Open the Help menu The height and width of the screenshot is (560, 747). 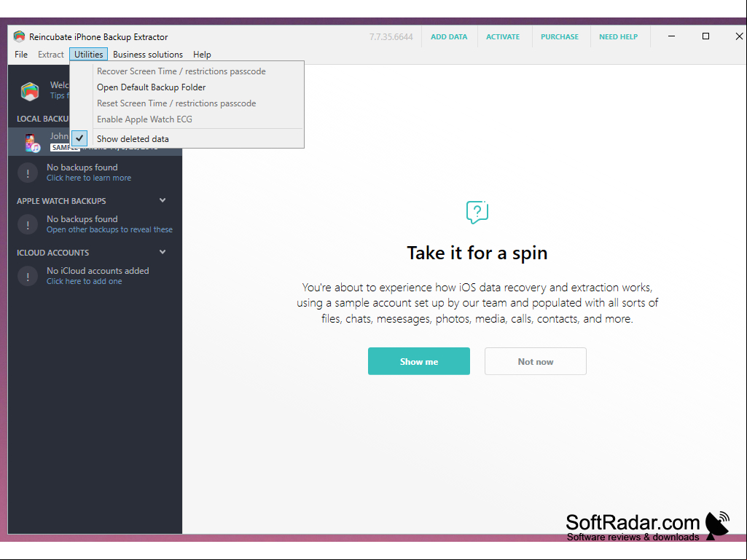click(202, 55)
